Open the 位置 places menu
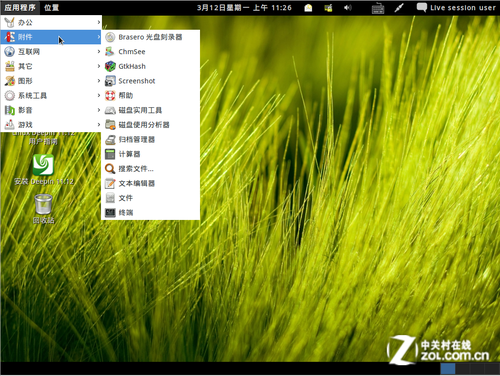 coord(51,7)
